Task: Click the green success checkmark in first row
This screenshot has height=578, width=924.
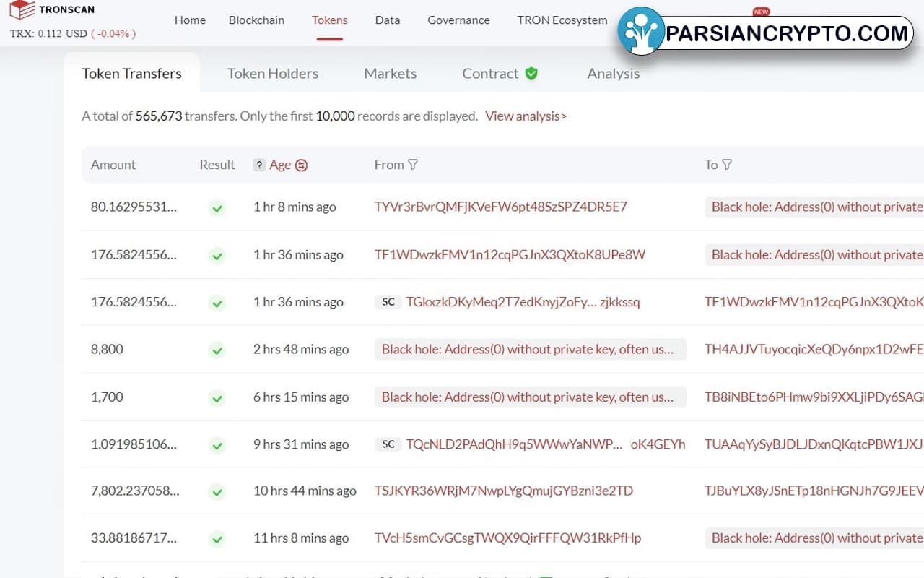Action: tap(217, 208)
